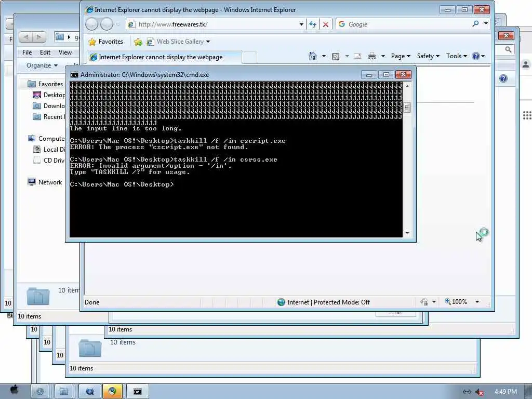This screenshot has height=399, width=532.
Task: Click the Internet Explorer Back button
Action: click(x=91, y=24)
